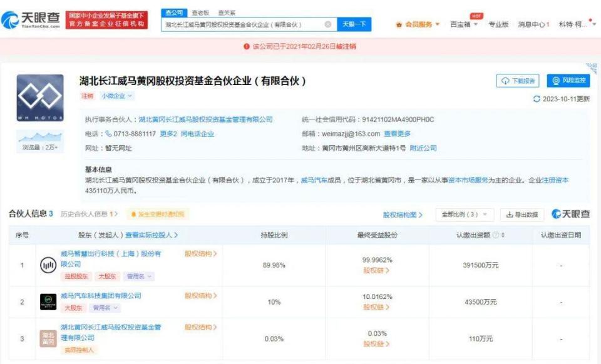Click the WM Motor company logo thumbnail
The width and height of the screenshot is (601, 364).
[40, 98]
